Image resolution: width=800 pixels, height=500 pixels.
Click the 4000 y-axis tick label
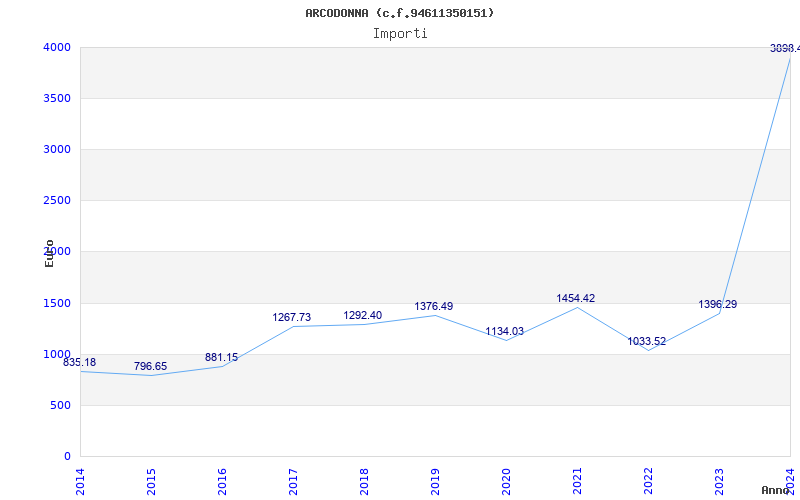(57, 47)
